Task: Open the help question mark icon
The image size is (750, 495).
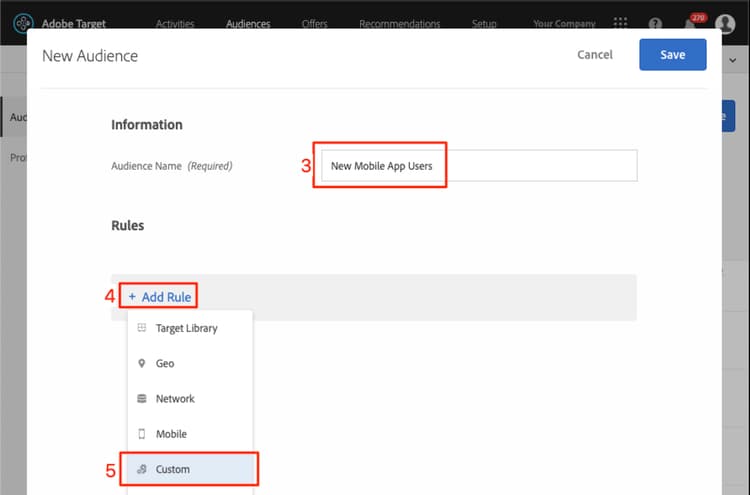Action: (655, 23)
